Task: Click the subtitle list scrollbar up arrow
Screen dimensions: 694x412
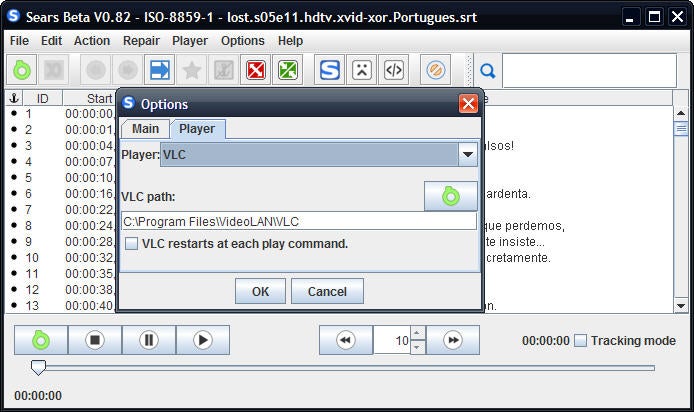Action: tap(681, 113)
